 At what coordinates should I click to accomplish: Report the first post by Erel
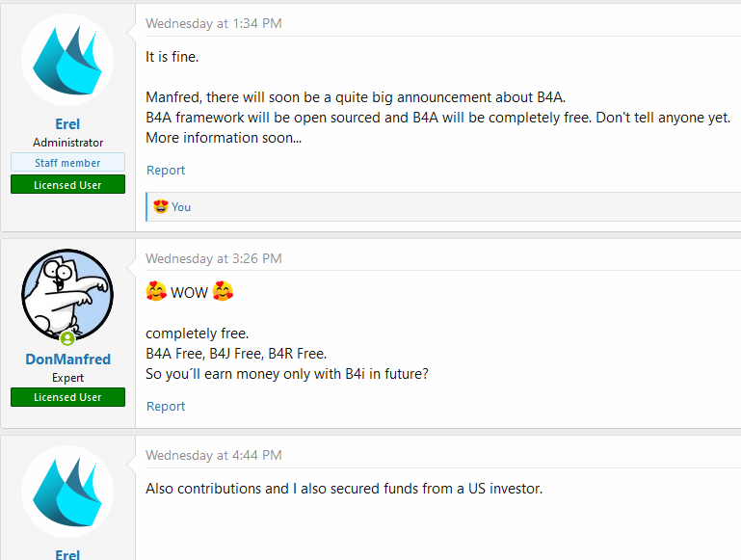point(166,171)
